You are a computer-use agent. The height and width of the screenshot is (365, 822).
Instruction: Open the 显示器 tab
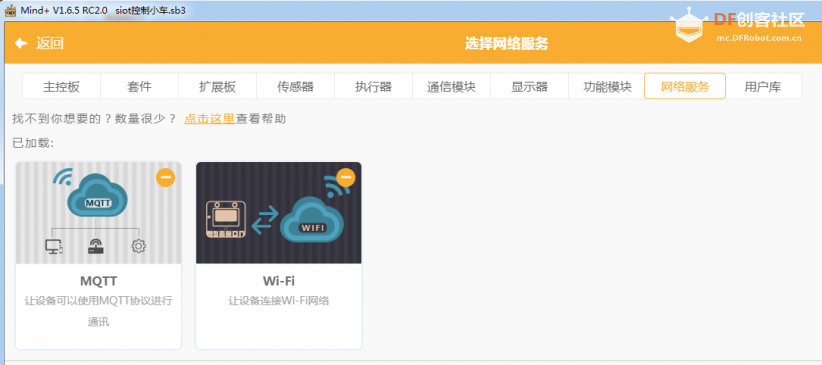point(529,87)
